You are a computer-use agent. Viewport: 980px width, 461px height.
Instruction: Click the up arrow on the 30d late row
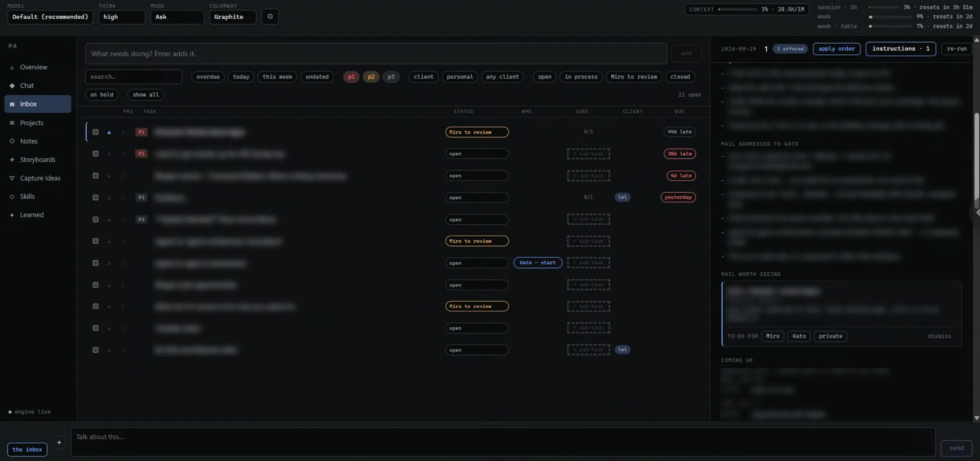pyautogui.click(x=109, y=154)
